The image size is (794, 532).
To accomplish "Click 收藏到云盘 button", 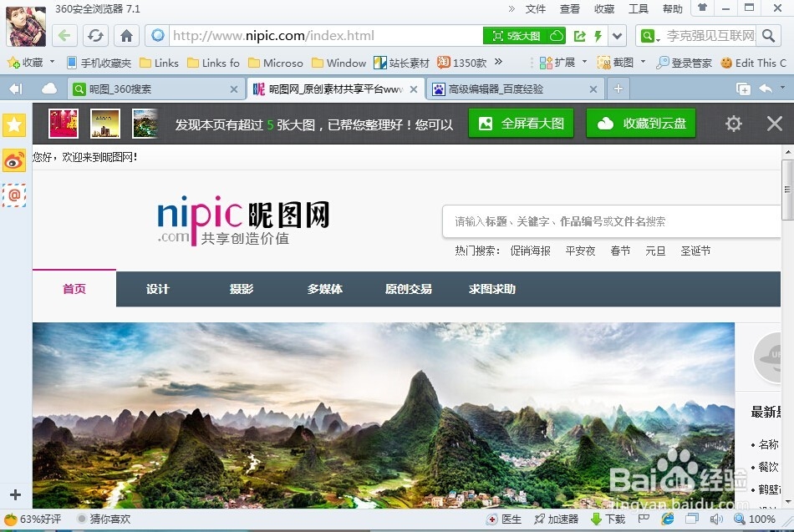I will [641, 124].
